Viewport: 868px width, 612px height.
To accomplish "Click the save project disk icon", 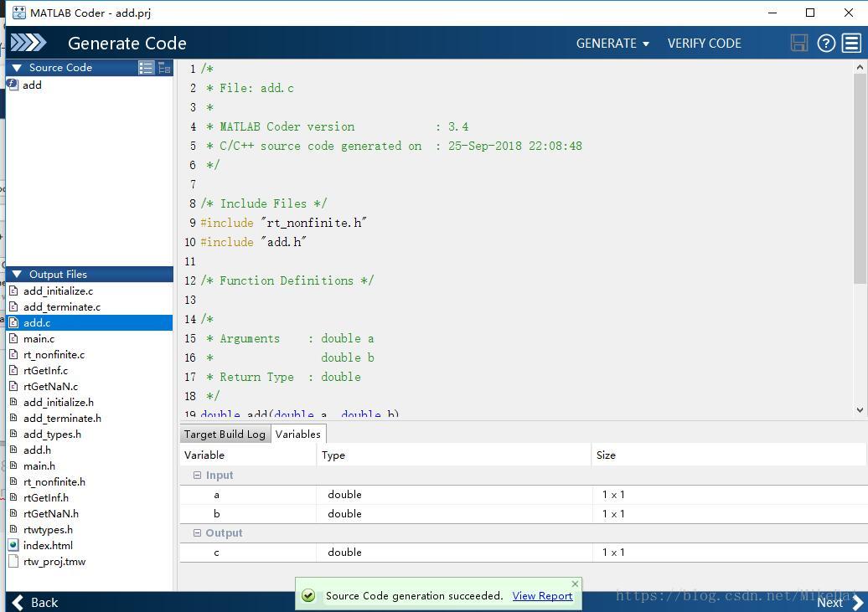I will (798, 43).
